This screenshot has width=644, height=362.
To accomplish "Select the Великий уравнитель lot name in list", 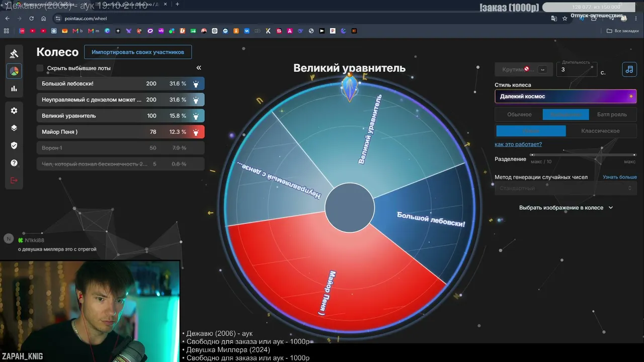I will pyautogui.click(x=68, y=116).
